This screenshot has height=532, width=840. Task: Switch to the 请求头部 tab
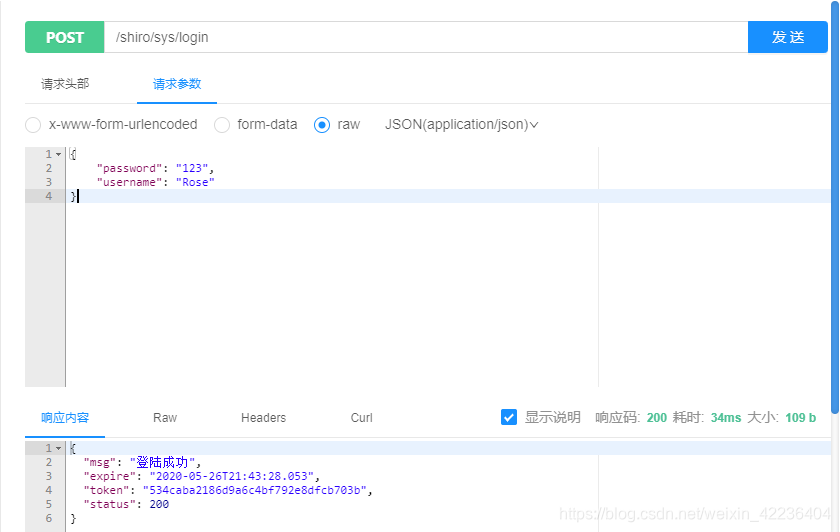click(65, 84)
